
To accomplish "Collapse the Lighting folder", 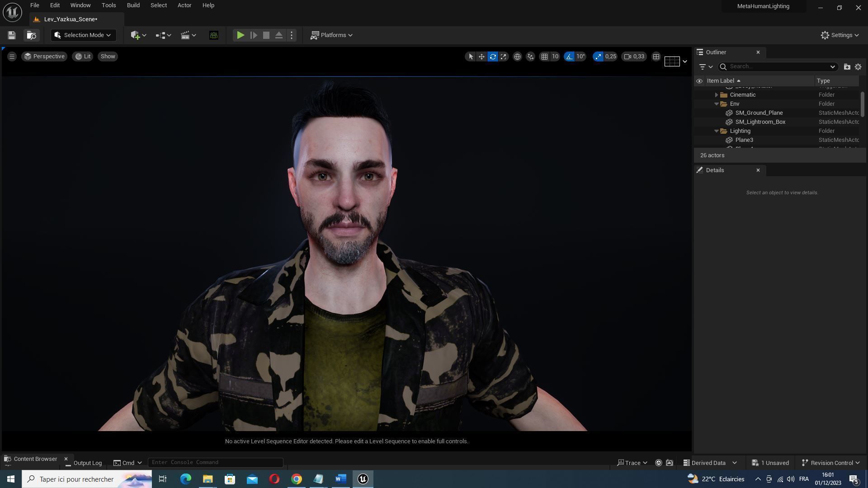I will pyautogui.click(x=716, y=131).
